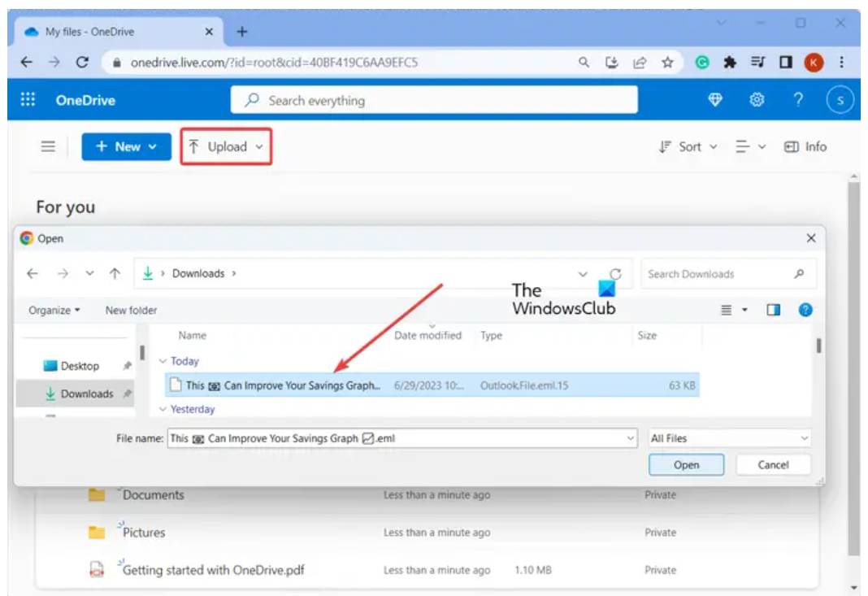Click the browser forward arrow
The height and width of the screenshot is (596, 868).
[x=54, y=62]
